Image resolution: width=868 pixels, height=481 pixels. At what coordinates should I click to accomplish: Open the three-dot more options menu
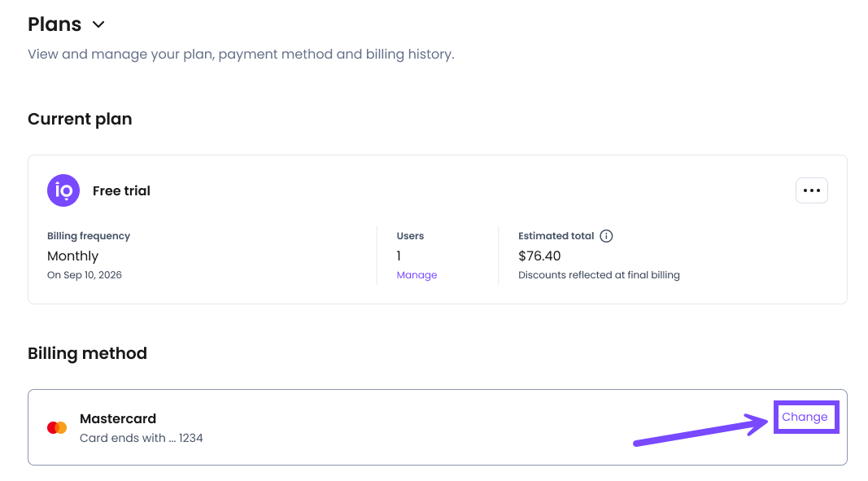(811, 190)
